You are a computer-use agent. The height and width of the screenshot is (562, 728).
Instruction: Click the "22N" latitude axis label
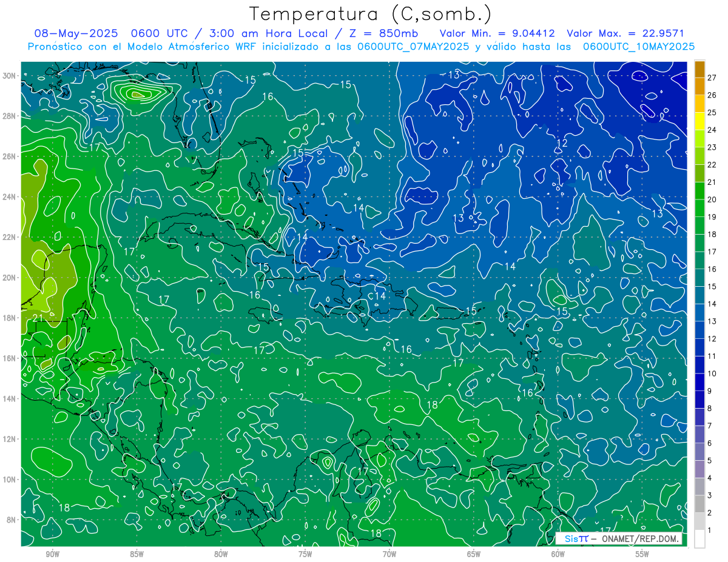pos(10,237)
